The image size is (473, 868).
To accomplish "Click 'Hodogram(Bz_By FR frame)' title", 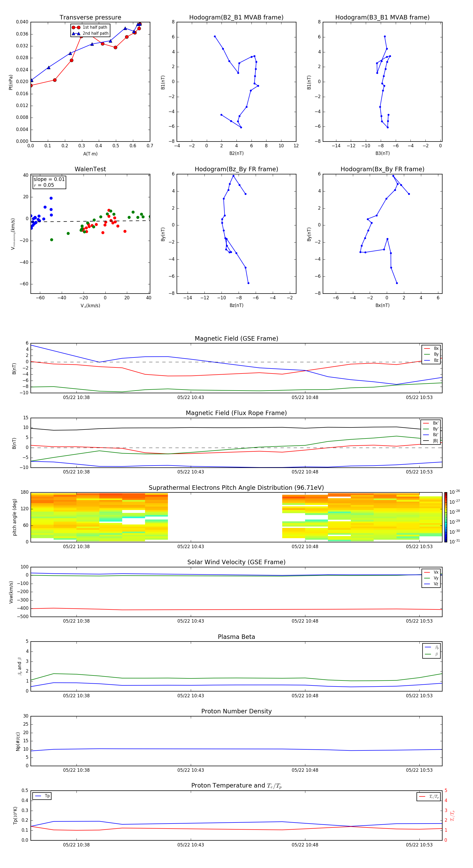I will point(236,169).
